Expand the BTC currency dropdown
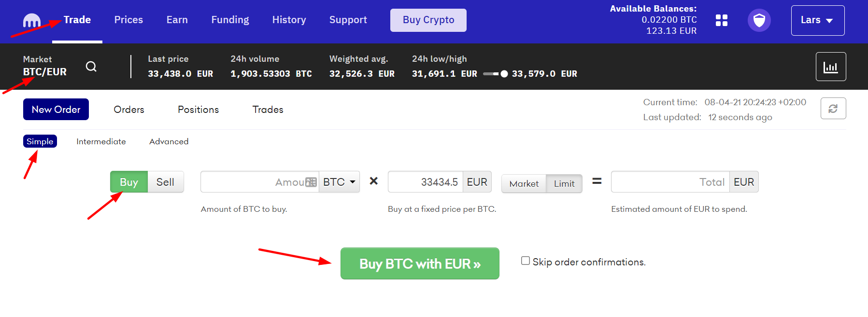Image resolution: width=868 pixels, height=317 pixels. click(x=339, y=182)
